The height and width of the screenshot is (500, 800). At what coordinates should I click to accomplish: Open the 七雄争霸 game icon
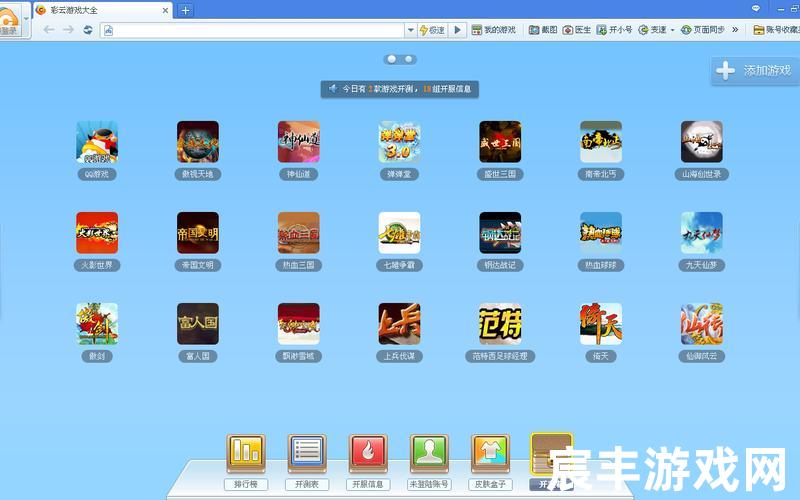point(399,233)
